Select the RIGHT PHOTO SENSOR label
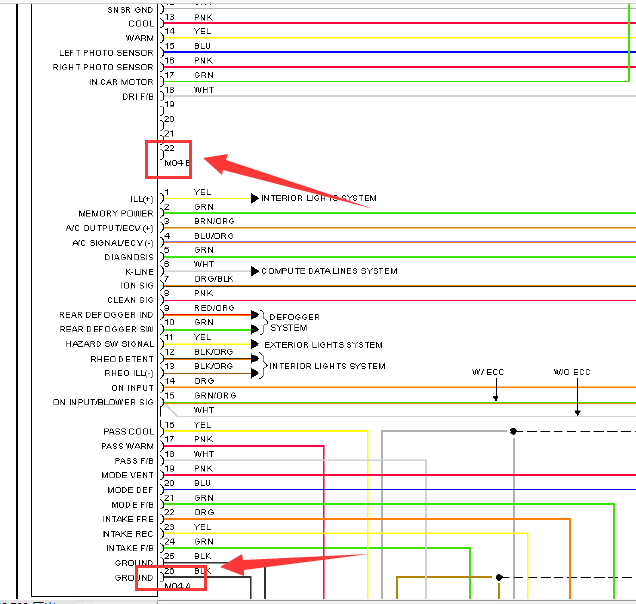636x604 pixels. [x=103, y=67]
